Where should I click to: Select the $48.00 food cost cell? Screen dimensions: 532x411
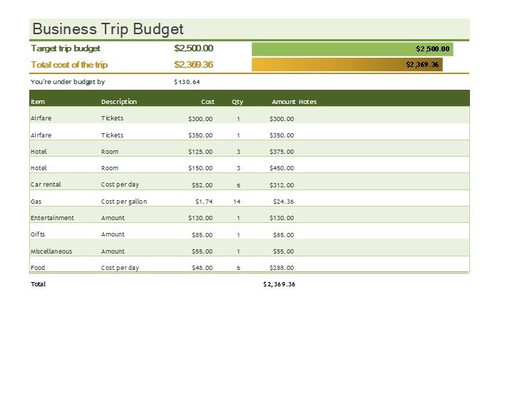pos(203,268)
